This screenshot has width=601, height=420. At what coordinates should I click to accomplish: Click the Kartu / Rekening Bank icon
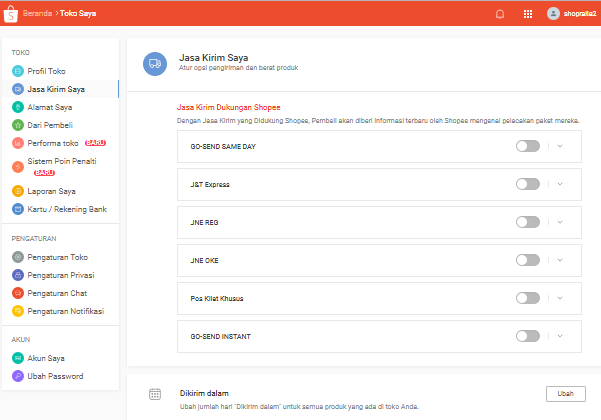pyautogui.click(x=18, y=209)
